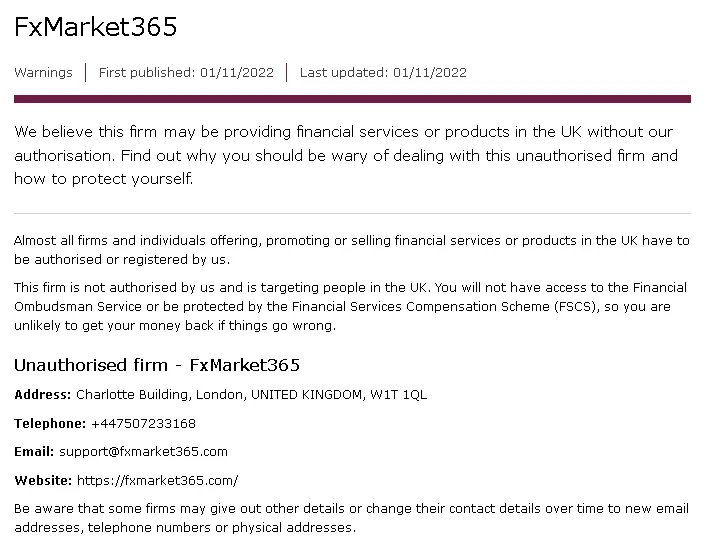
Task: Click the Website label
Action: click(43, 480)
